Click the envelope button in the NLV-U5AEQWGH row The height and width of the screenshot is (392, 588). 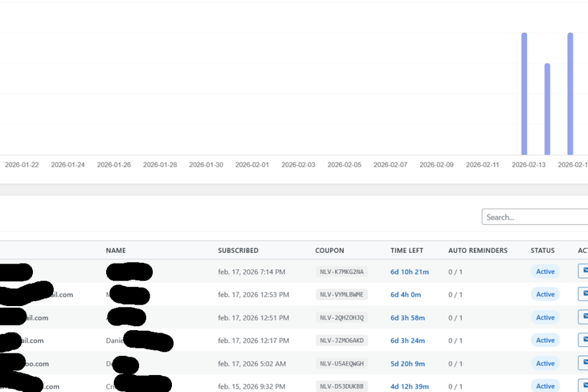click(583, 363)
